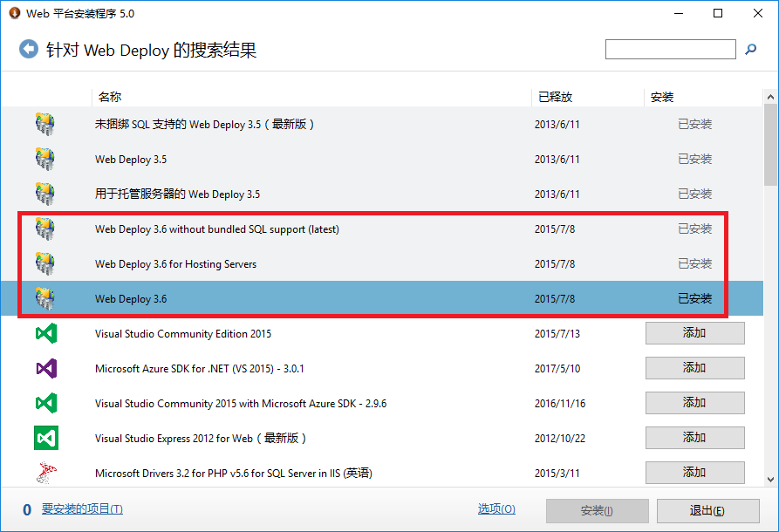Screen dimensions: 779x532
Task: Select Web Deploy 3.6 for Hosting Servers text
Action: [176, 263]
